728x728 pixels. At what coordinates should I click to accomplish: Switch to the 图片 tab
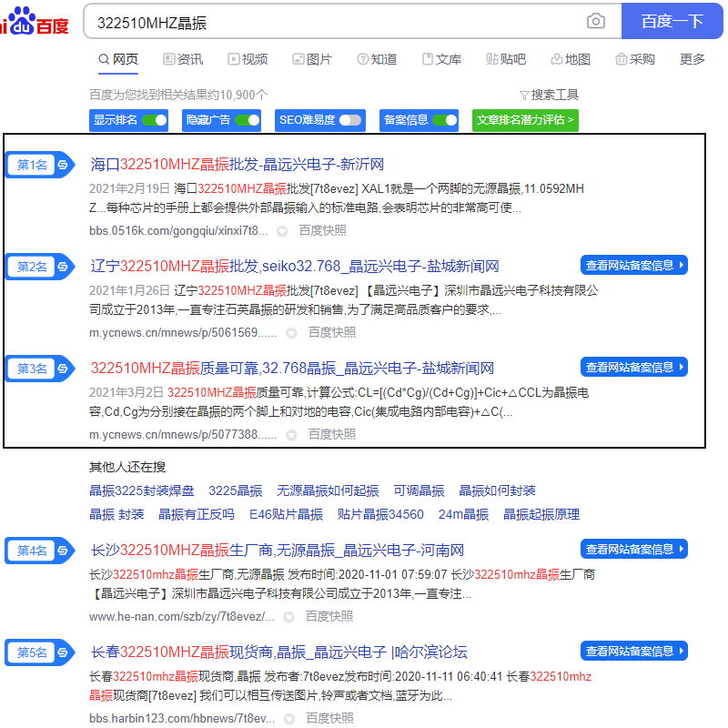point(312,59)
